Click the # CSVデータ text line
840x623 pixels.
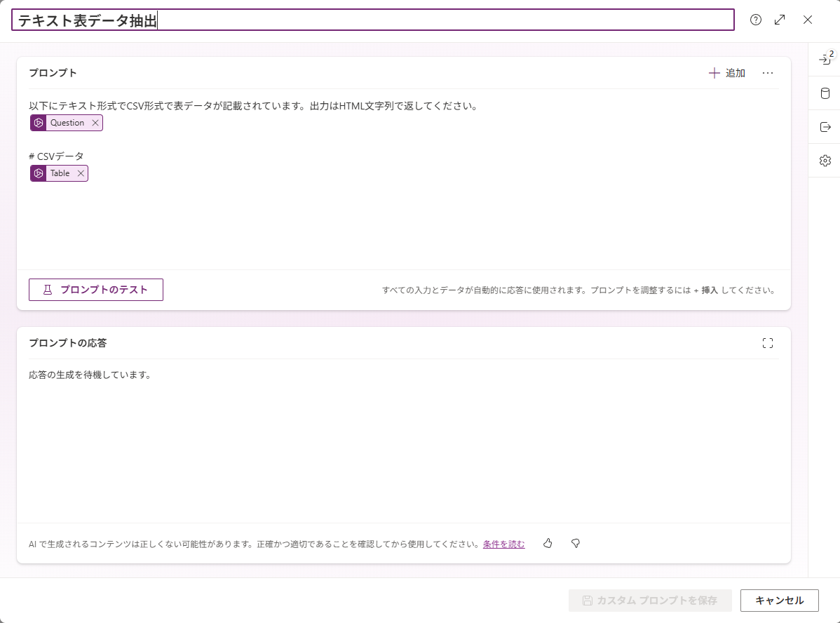pos(56,156)
